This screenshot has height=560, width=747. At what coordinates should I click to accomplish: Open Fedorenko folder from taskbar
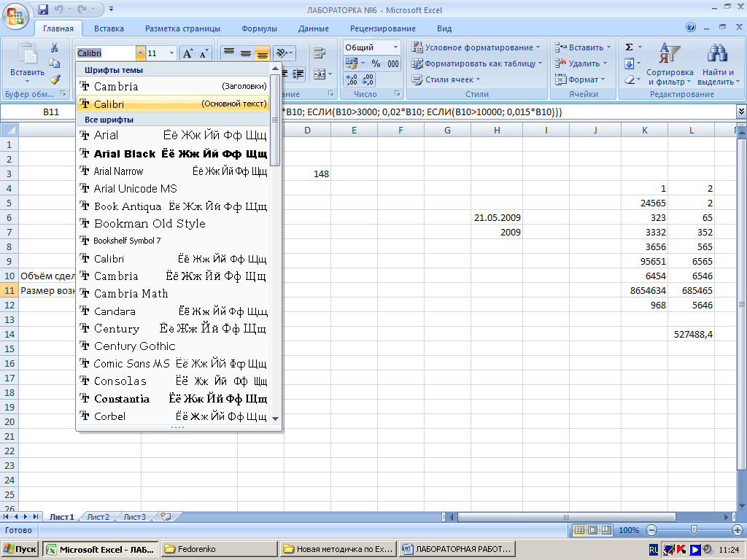219,549
